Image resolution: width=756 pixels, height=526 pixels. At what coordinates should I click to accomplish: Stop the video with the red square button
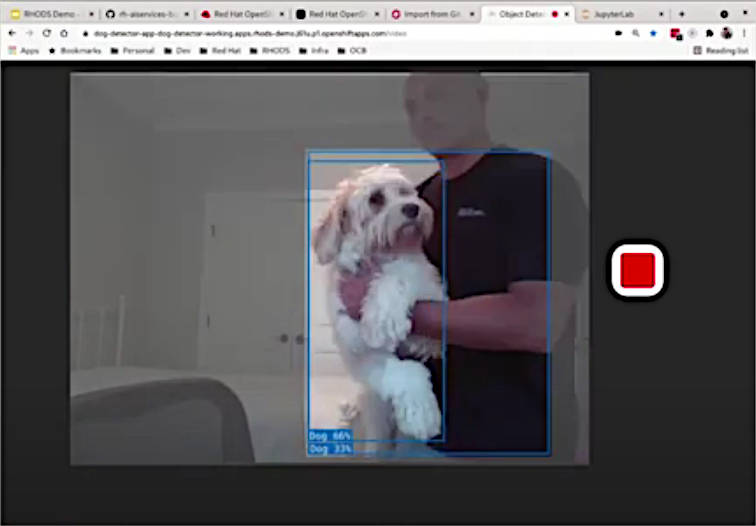637,270
